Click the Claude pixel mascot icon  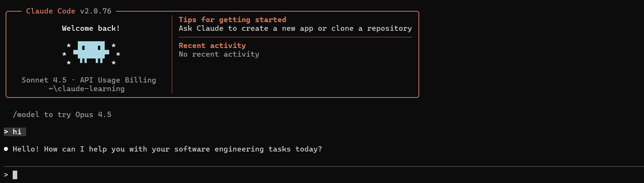point(91,52)
